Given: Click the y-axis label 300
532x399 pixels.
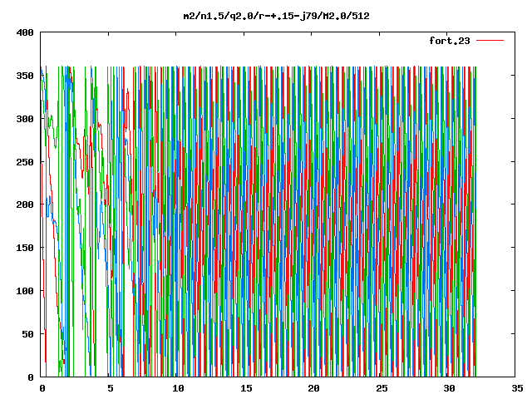Looking at the screenshot, I should (x=25, y=119).
